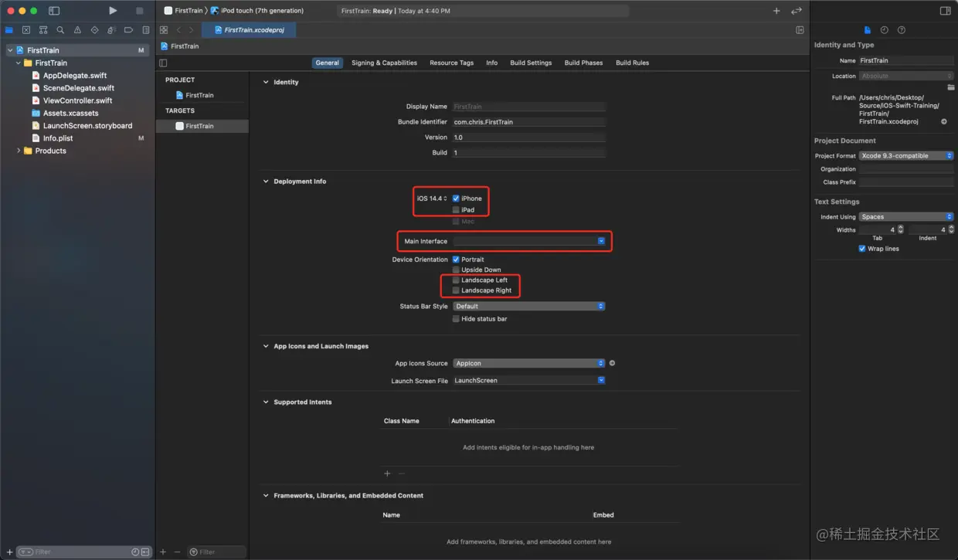Select the FirstTrain.xcodeproj editor tab

[249, 30]
